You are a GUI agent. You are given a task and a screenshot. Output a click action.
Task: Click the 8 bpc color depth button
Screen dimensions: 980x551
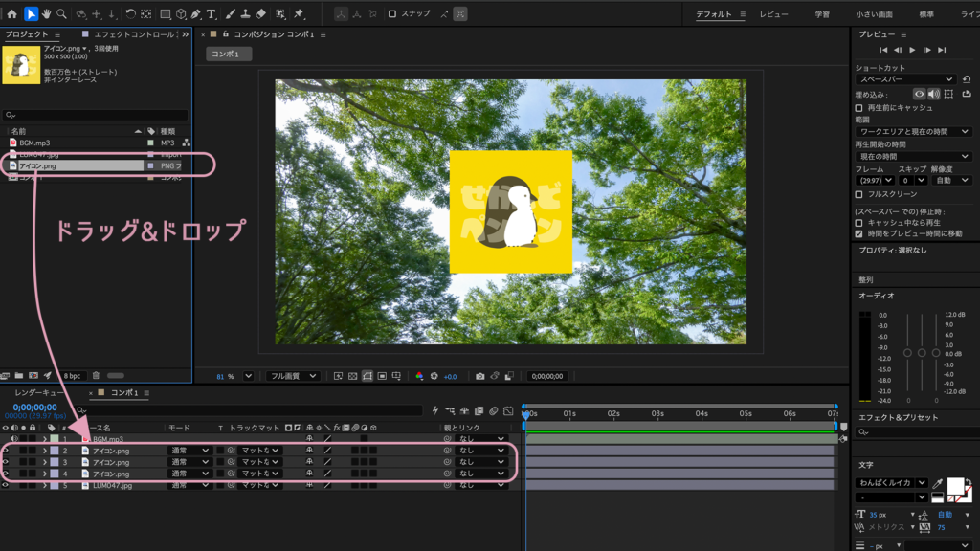[x=72, y=375]
